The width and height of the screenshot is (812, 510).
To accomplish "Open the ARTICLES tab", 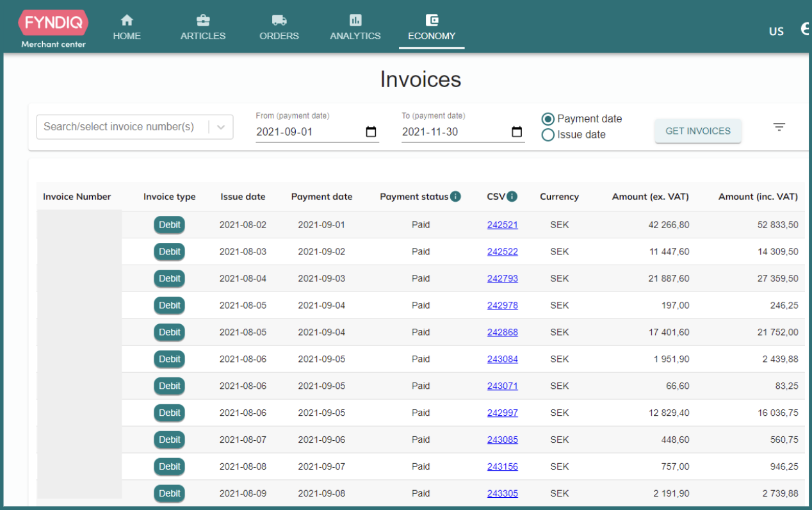I will point(203,28).
